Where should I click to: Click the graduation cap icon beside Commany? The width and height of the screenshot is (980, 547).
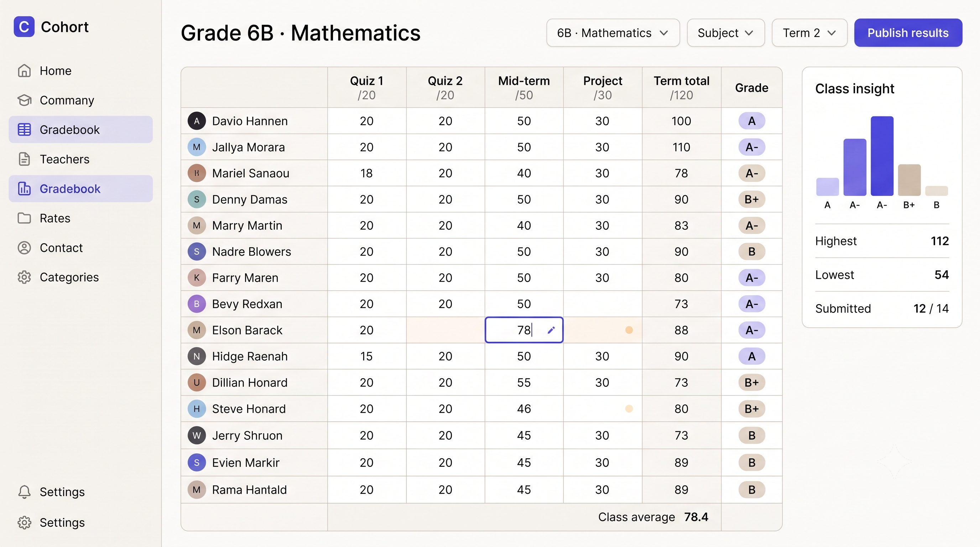tap(24, 100)
